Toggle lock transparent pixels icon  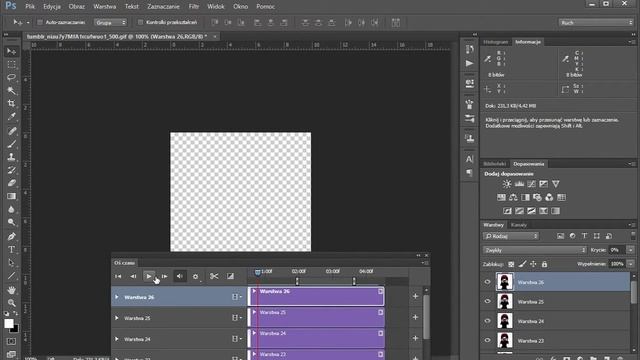tap(511, 264)
